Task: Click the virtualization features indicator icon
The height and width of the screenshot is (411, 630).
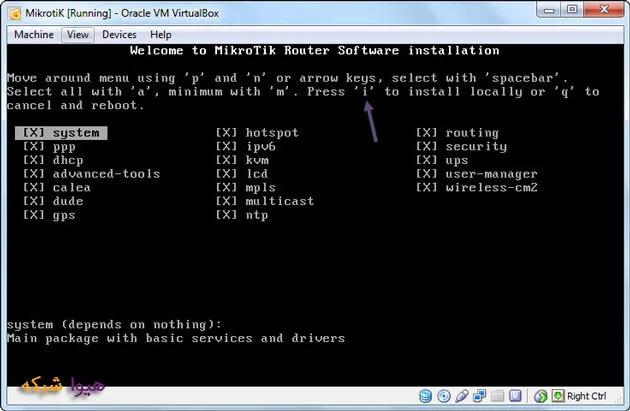Action: point(515,396)
